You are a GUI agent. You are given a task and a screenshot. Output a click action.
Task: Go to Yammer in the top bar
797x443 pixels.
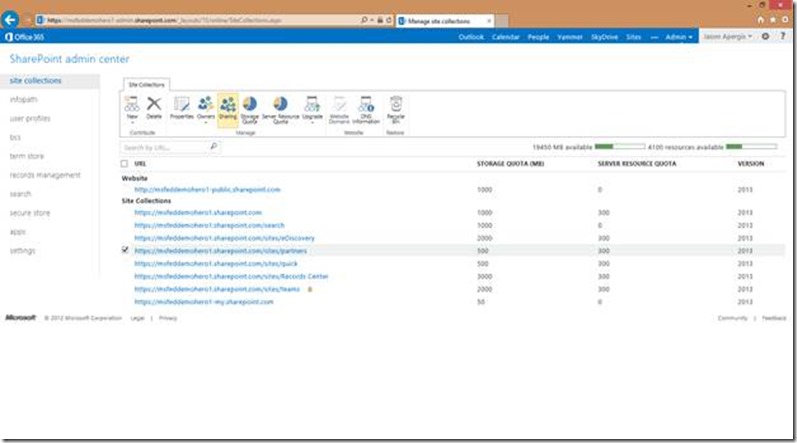tap(570, 37)
